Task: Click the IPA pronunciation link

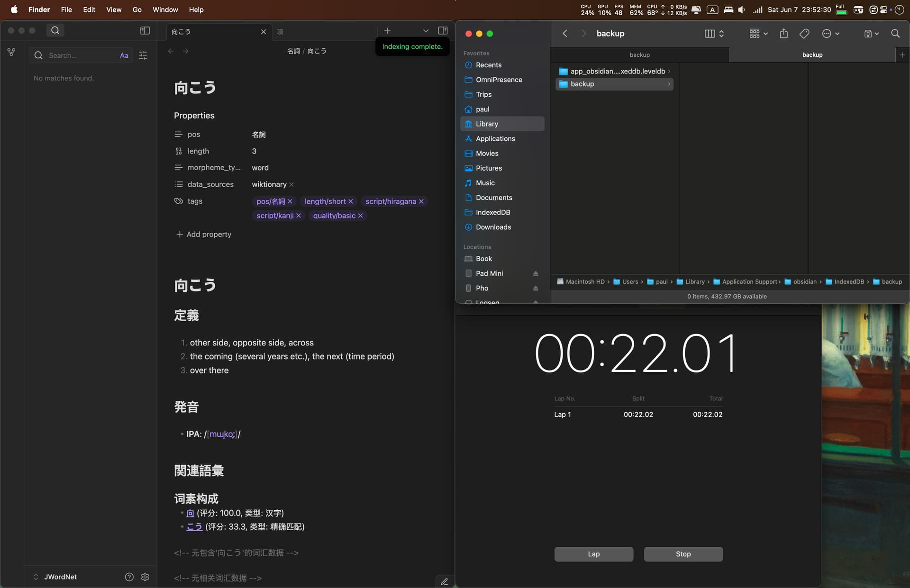Action: (222, 434)
